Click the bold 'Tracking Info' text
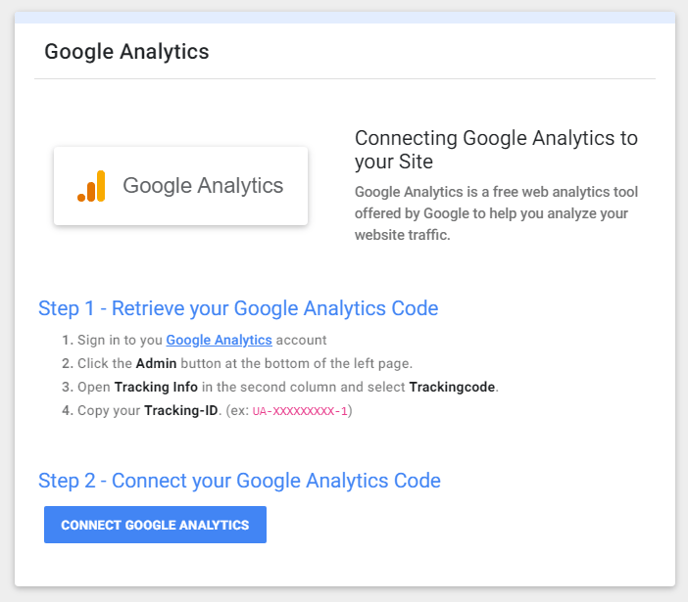The image size is (688, 602). (x=156, y=387)
